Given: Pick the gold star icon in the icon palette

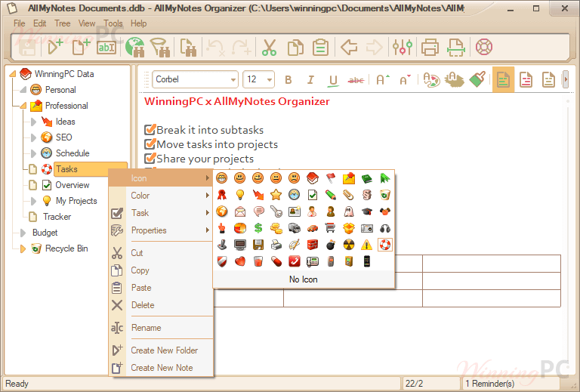Looking at the screenshot, I should [x=276, y=195].
